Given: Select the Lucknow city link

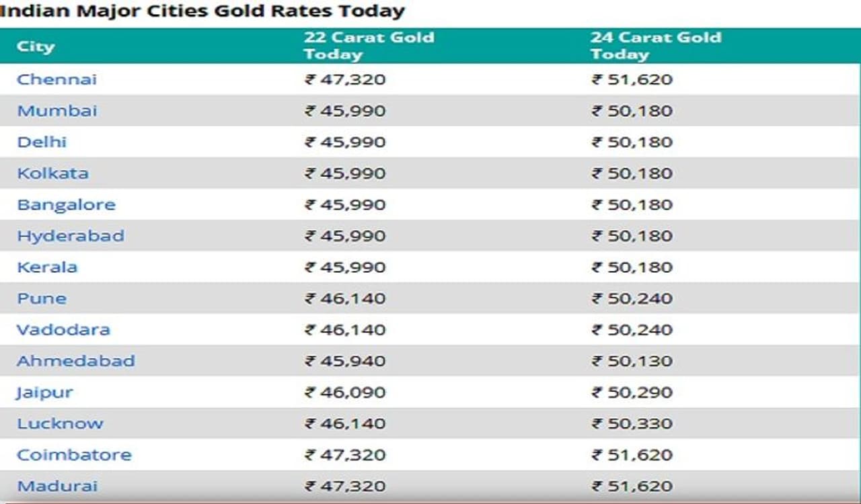Looking at the screenshot, I should coord(61,423).
